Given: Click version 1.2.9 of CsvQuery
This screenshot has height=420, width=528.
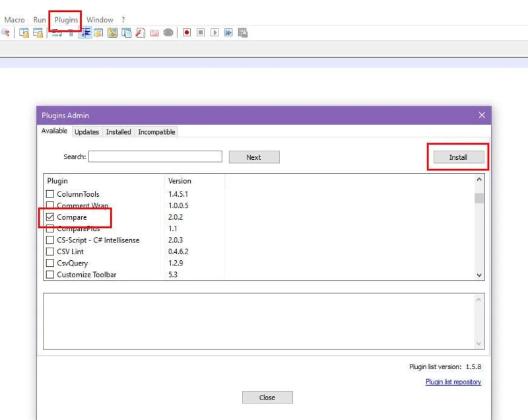Looking at the screenshot, I should [x=176, y=263].
